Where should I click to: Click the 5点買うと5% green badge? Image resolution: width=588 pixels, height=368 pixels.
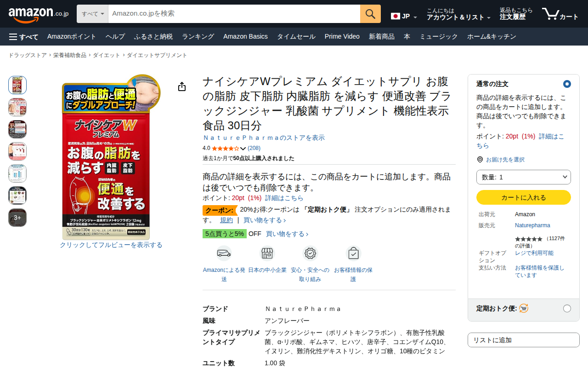click(x=225, y=234)
